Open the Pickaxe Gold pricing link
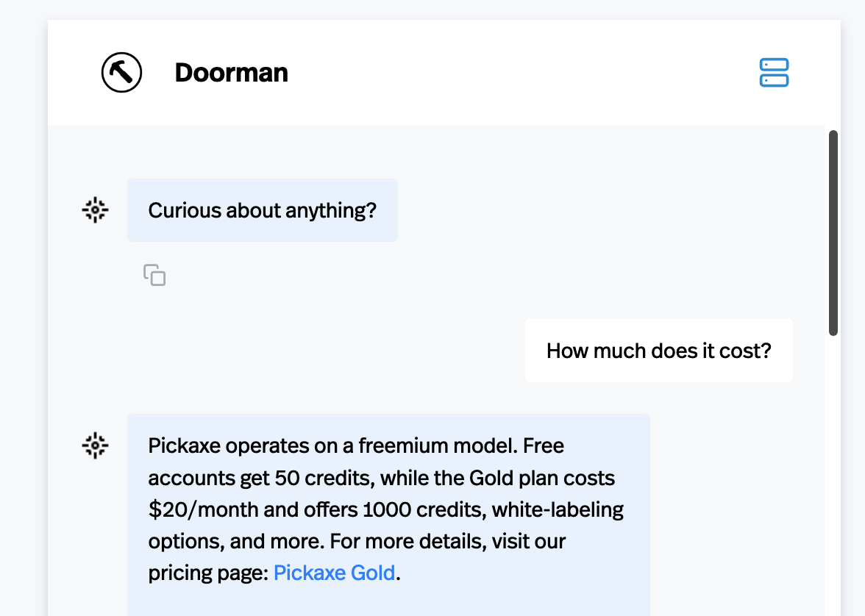 [x=334, y=573]
